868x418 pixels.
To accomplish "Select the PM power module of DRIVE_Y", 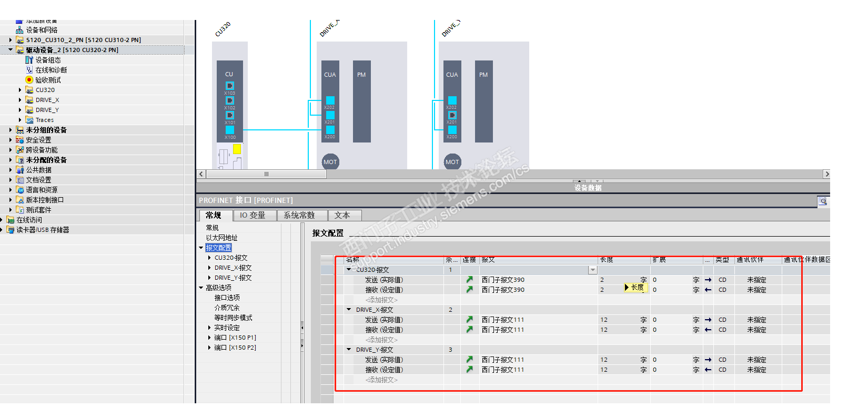I will (483, 101).
